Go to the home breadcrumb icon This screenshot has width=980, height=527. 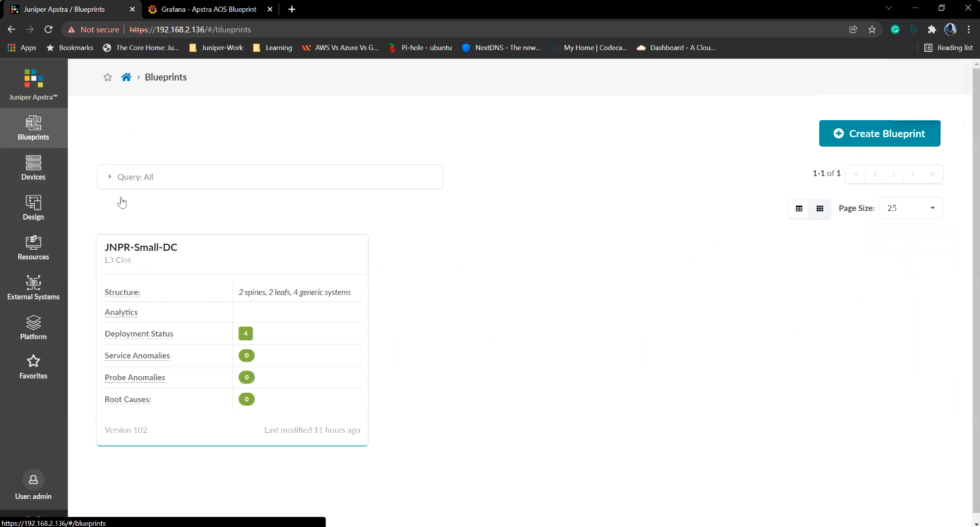point(126,77)
